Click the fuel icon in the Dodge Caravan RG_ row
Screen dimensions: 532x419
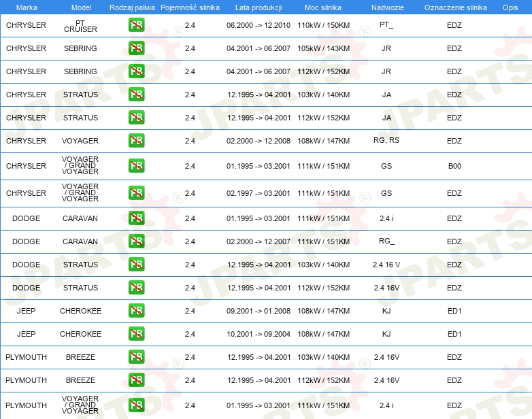(x=136, y=241)
